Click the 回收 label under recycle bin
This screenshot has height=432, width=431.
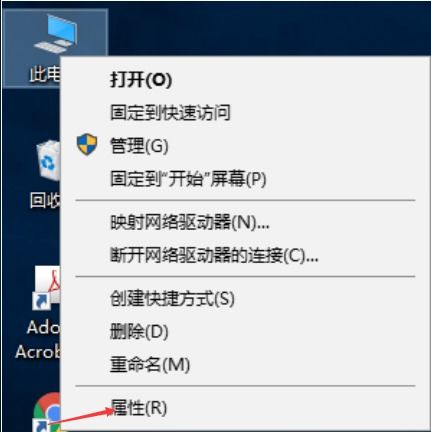coord(45,200)
